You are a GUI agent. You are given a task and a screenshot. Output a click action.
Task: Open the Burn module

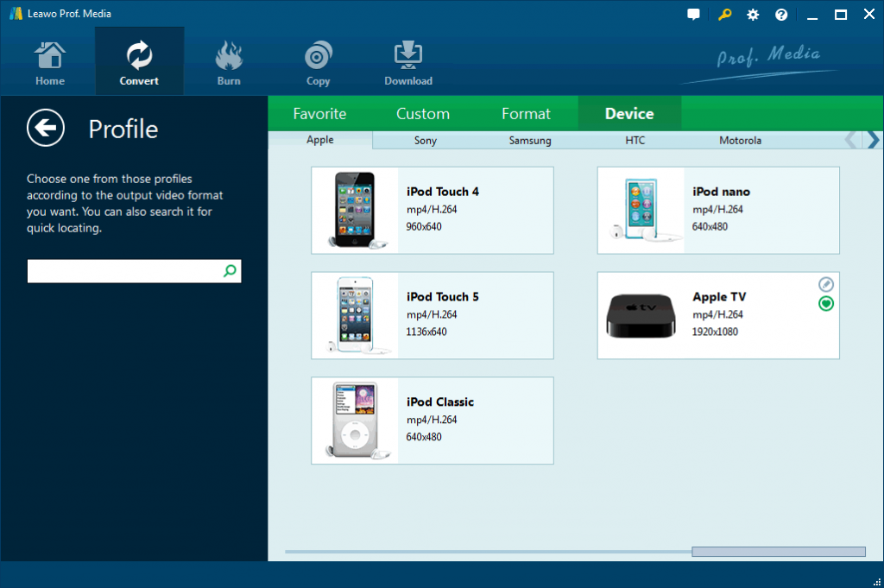(x=229, y=62)
